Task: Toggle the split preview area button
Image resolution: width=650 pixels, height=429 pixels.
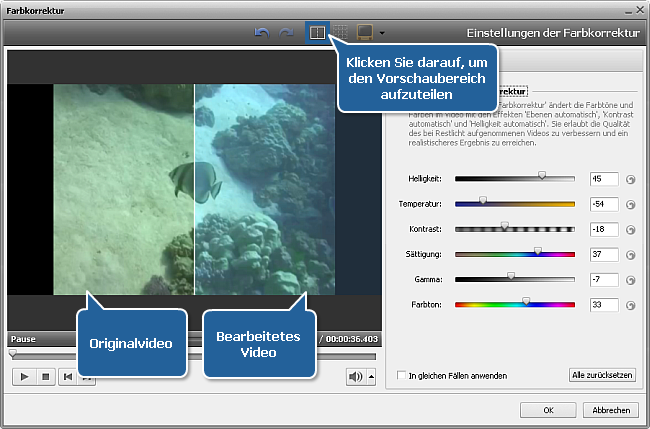Action: 317,32
